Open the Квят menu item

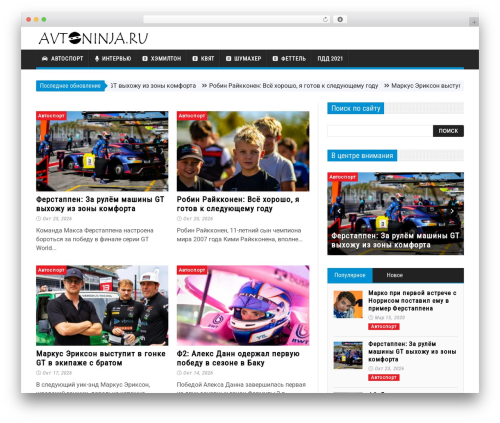point(203,59)
